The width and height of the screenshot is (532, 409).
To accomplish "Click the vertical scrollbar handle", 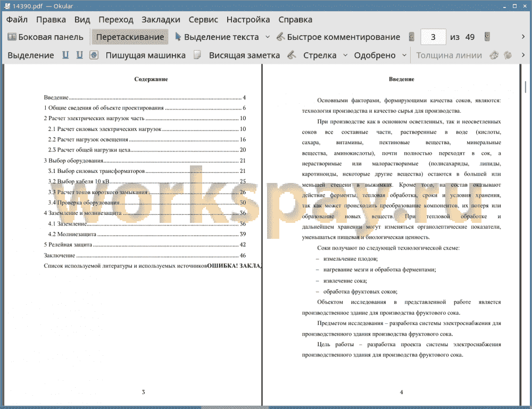I will [x=526, y=87].
